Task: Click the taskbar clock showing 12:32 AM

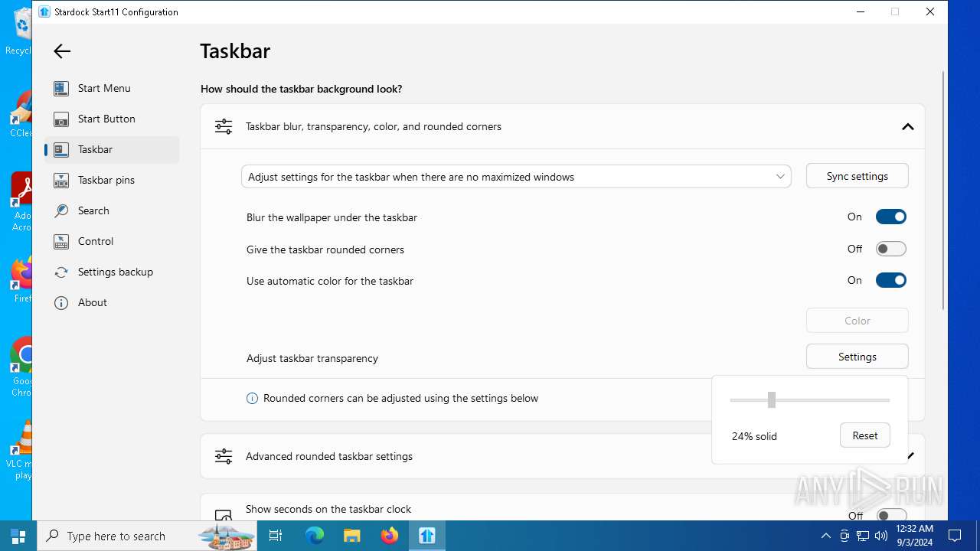Action: tap(914, 536)
